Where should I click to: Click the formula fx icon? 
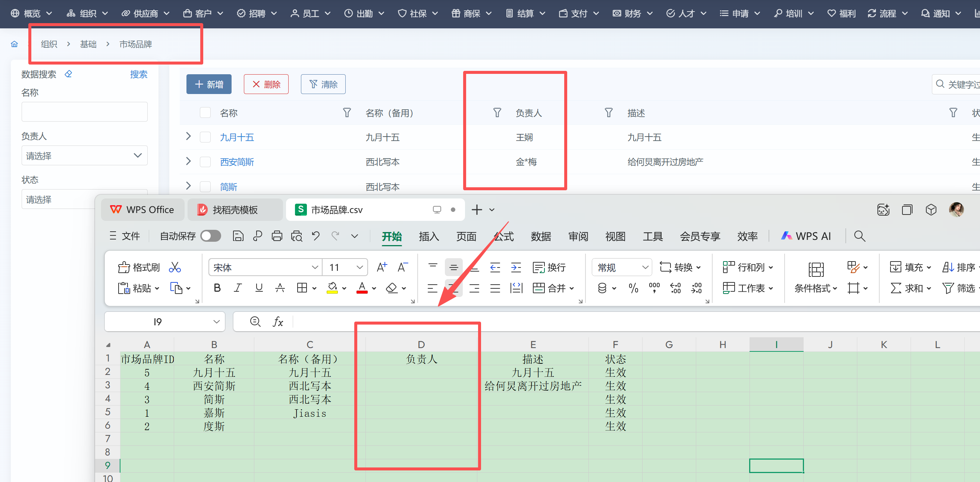coord(278,322)
